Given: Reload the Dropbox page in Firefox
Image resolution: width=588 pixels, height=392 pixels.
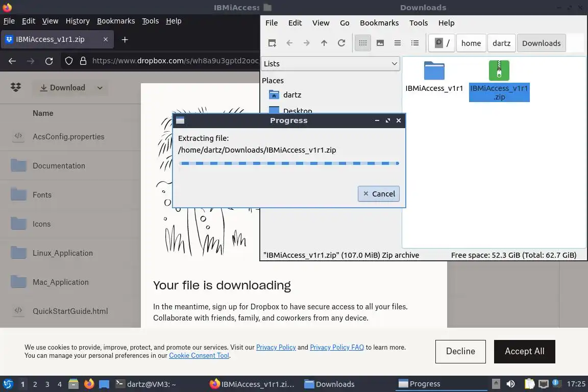Looking at the screenshot, I should pos(49,61).
